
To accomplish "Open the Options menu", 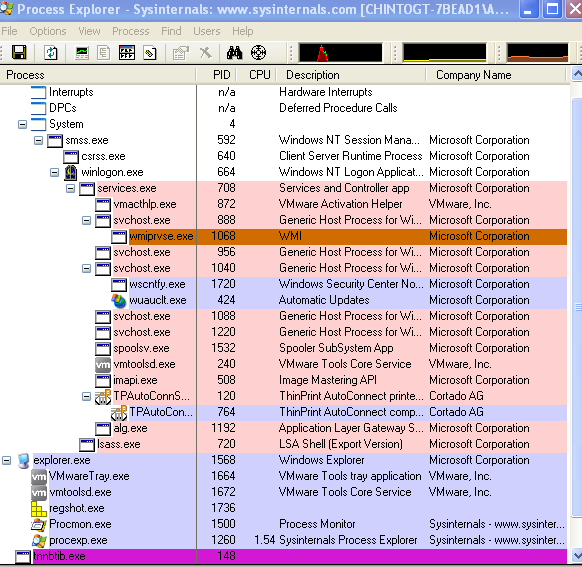I will pos(48,31).
